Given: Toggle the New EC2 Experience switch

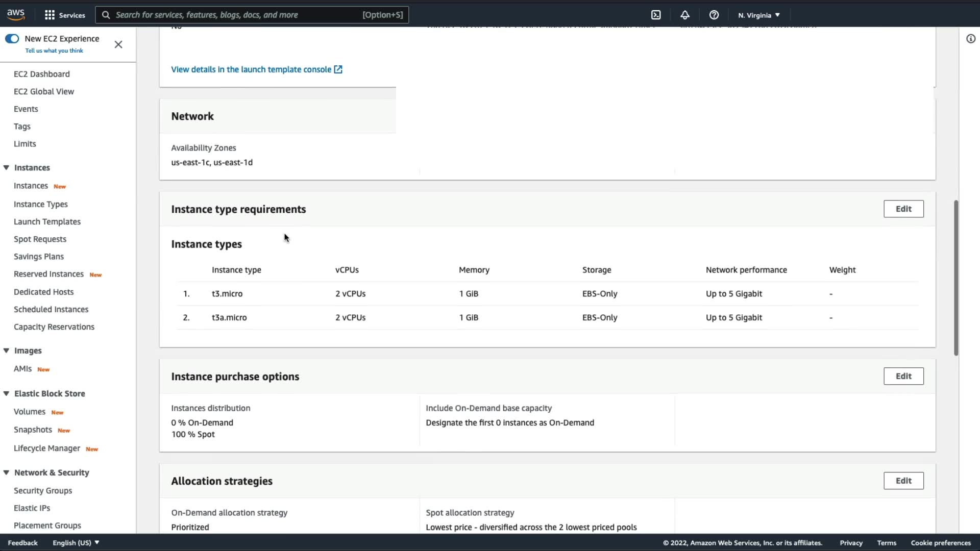Looking at the screenshot, I should pos(12,39).
